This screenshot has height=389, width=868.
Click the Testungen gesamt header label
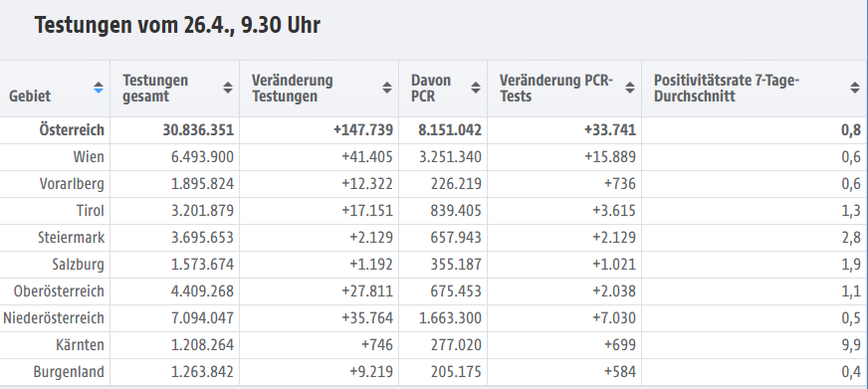[155, 88]
